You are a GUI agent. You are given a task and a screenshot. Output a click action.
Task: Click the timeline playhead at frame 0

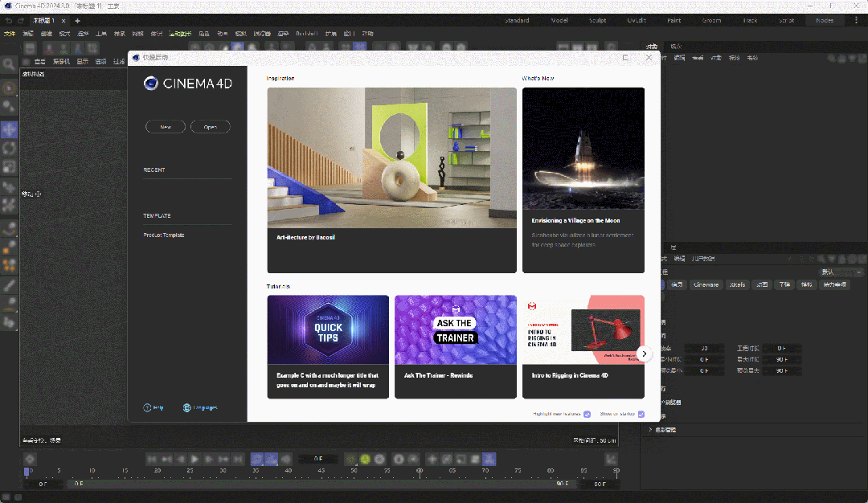27,472
